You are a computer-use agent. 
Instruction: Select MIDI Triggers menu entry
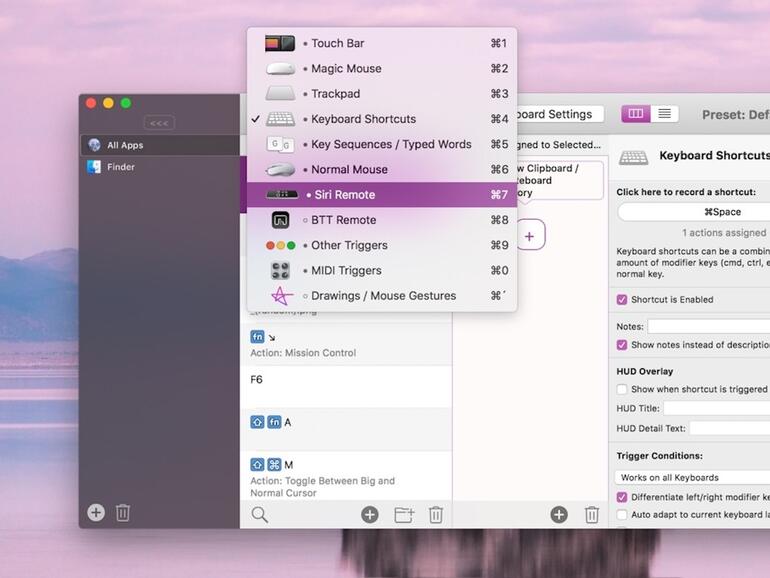[382, 271]
